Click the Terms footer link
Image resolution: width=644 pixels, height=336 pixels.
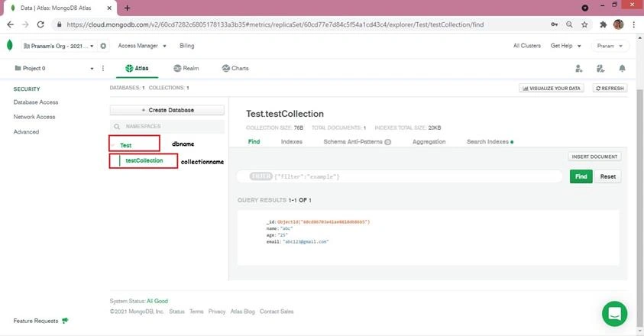196,312
